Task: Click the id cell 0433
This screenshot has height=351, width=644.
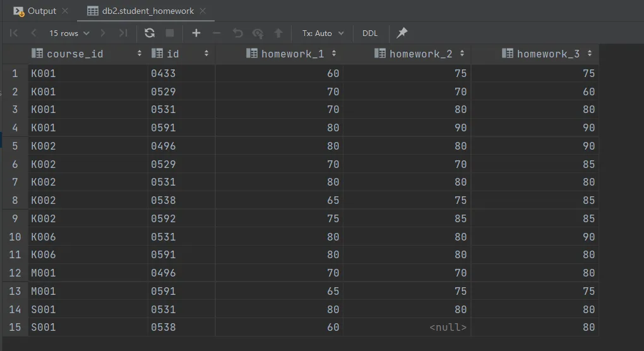Action: click(182, 73)
